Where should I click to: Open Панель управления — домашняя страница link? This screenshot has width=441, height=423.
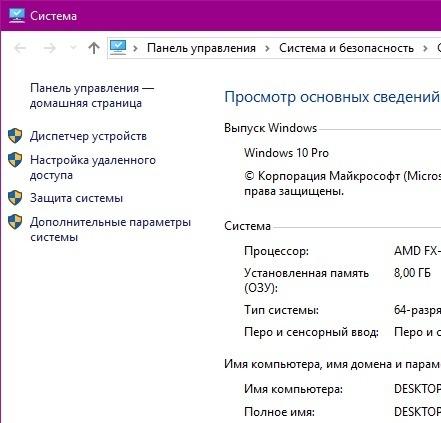(92, 96)
